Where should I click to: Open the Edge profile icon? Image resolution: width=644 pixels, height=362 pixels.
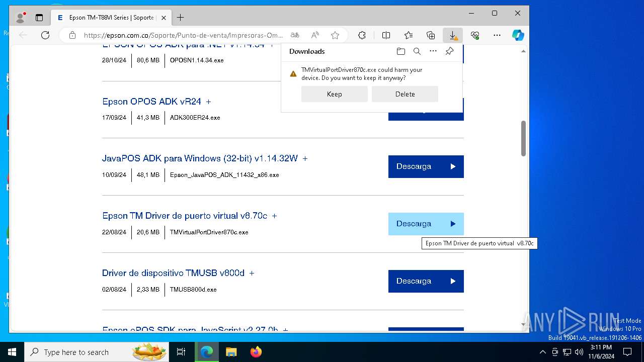pos(21,18)
